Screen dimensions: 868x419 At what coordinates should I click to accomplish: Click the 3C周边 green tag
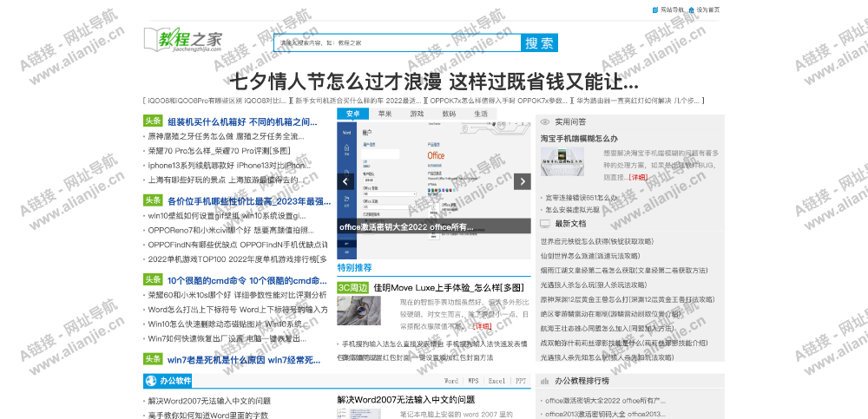pos(352,288)
